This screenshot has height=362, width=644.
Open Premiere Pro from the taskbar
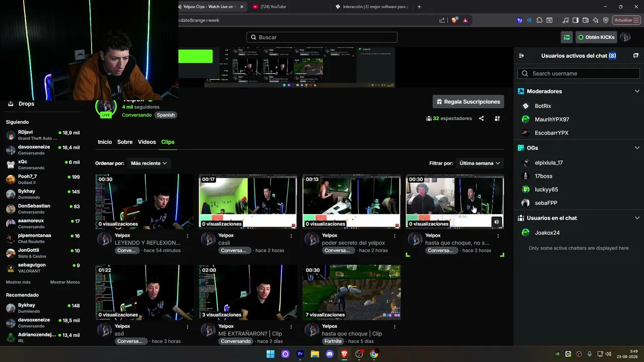click(300, 354)
